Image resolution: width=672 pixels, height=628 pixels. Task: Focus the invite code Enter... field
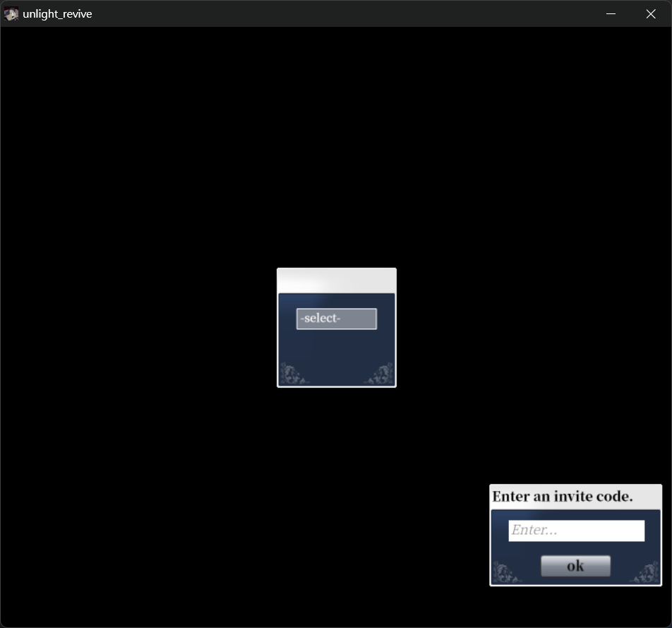pos(576,531)
